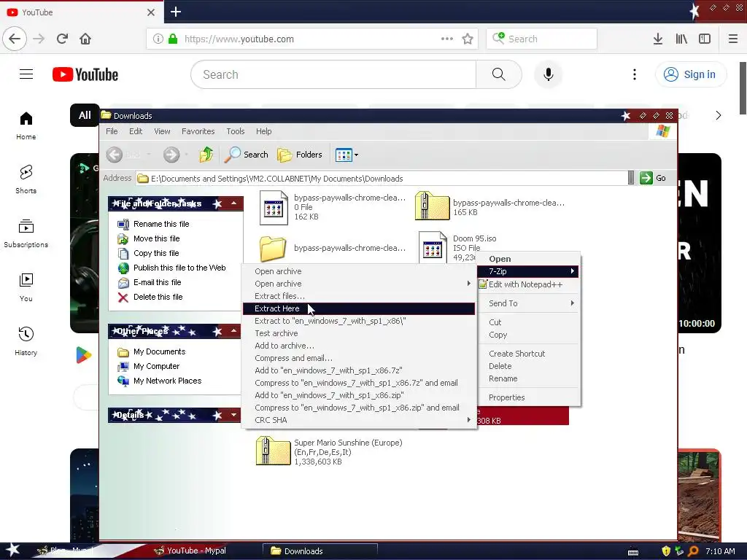Show site information icon in address bar
The image size is (747, 560).
158,39
